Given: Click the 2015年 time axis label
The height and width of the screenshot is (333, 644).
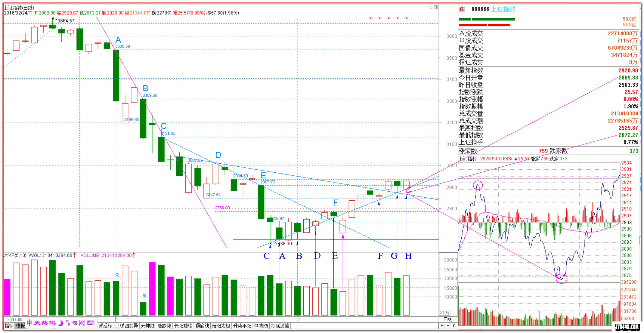Looking at the screenshot, I should click(x=14, y=319).
